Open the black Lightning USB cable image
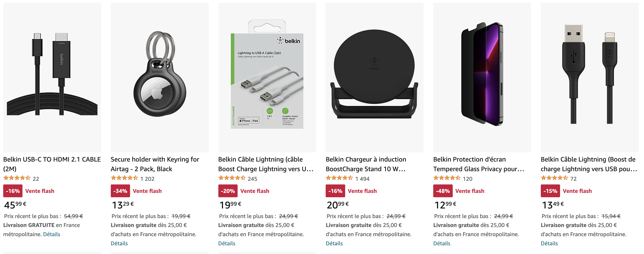Screen dimensions: 644x254 [x=589, y=77]
